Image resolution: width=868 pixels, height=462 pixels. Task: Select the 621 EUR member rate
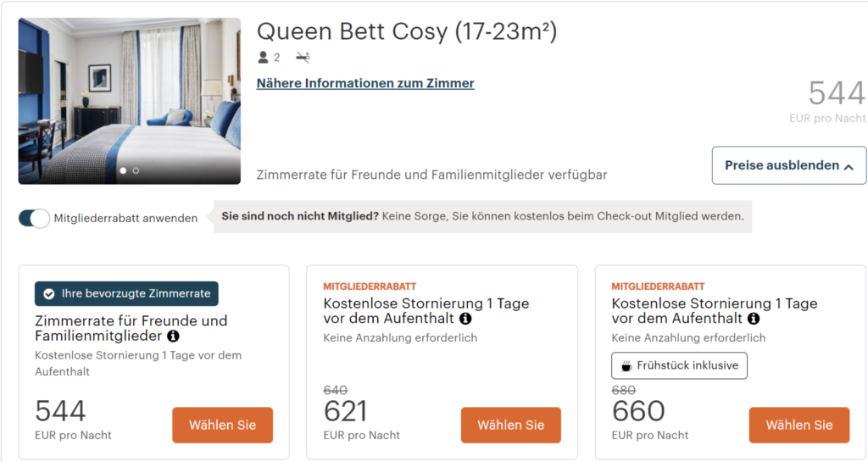tap(511, 425)
